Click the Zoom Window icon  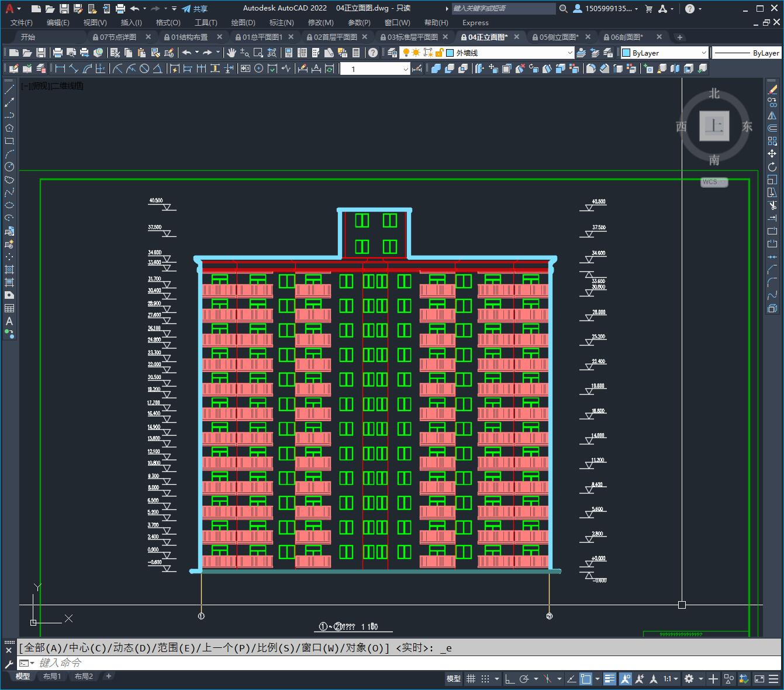tap(258, 53)
